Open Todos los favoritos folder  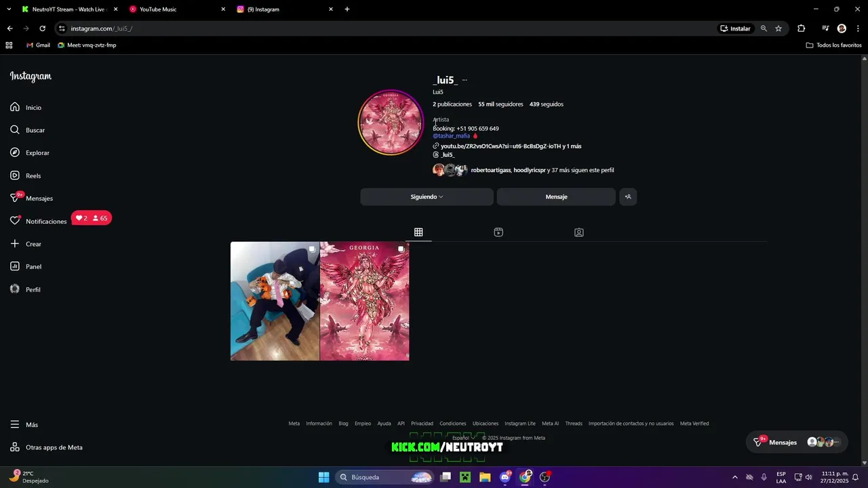pos(833,45)
